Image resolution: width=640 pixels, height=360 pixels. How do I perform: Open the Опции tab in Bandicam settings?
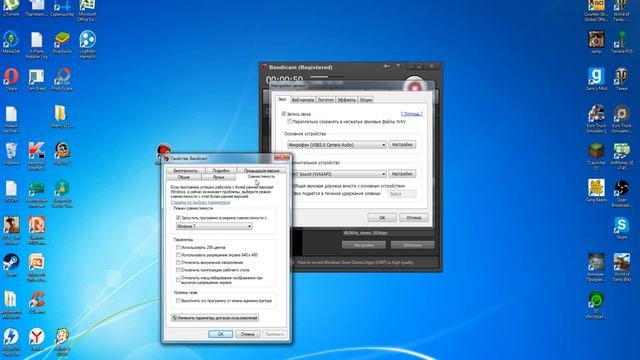(366, 100)
